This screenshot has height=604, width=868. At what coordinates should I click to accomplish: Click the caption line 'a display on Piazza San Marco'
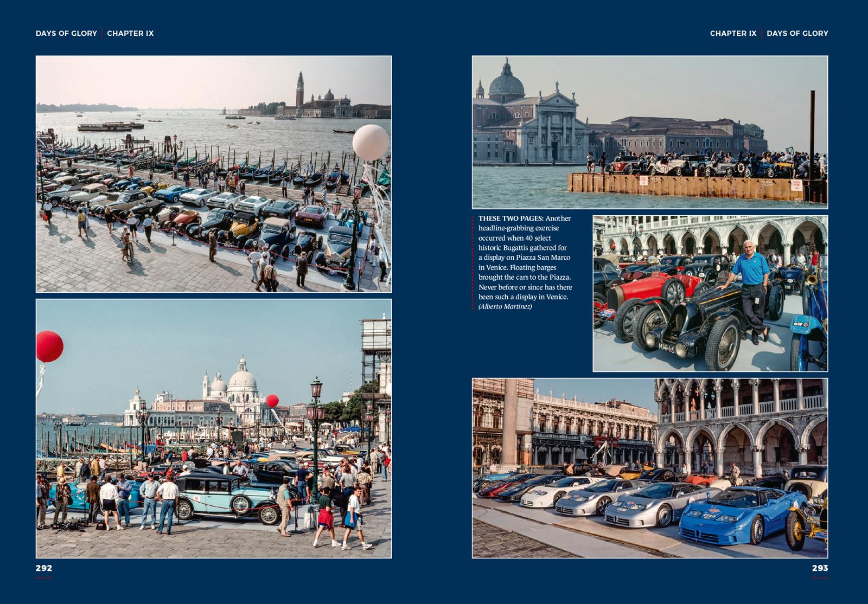click(x=524, y=258)
